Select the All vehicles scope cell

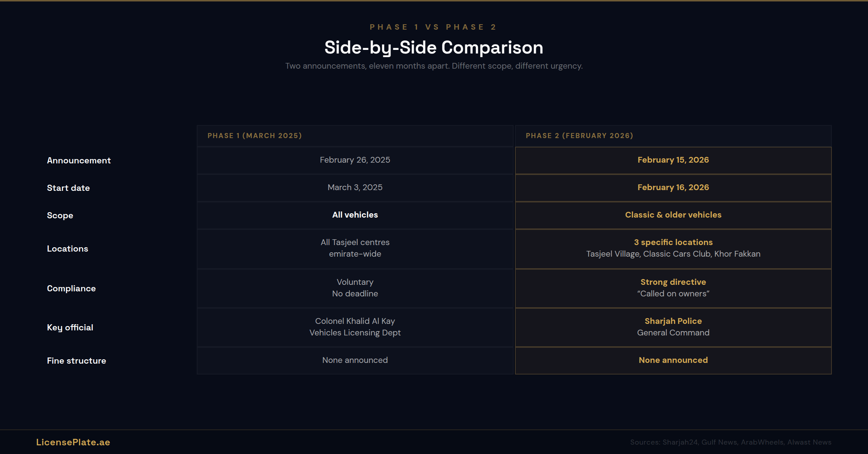[x=355, y=215]
